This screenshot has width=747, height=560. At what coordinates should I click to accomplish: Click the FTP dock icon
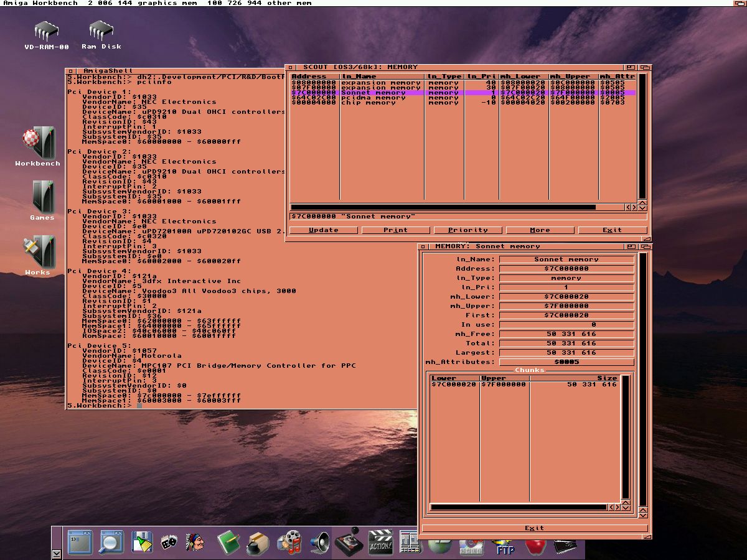coord(505,546)
